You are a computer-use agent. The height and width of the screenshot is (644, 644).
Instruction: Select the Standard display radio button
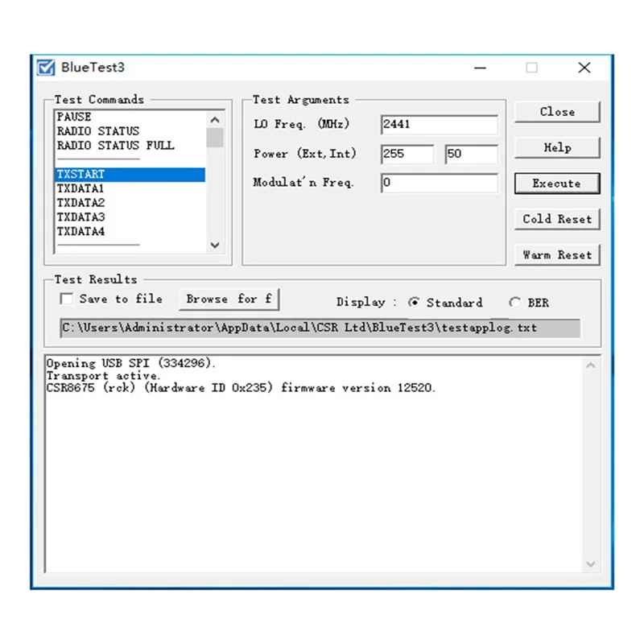coord(415,303)
